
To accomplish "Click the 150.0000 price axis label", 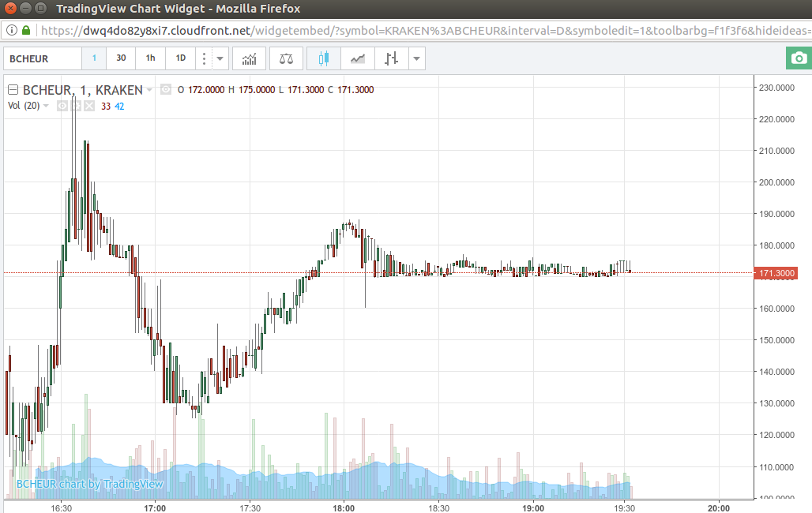I will click(776, 340).
